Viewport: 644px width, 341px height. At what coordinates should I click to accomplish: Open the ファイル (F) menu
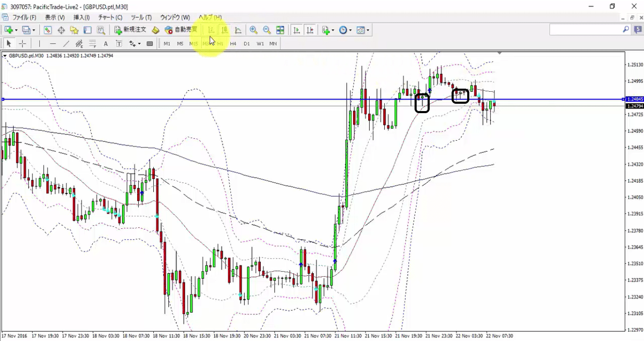coord(24,17)
